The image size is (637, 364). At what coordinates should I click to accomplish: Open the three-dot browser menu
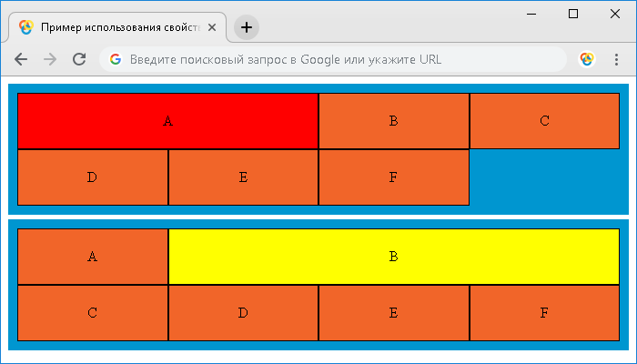[x=616, y=59]
